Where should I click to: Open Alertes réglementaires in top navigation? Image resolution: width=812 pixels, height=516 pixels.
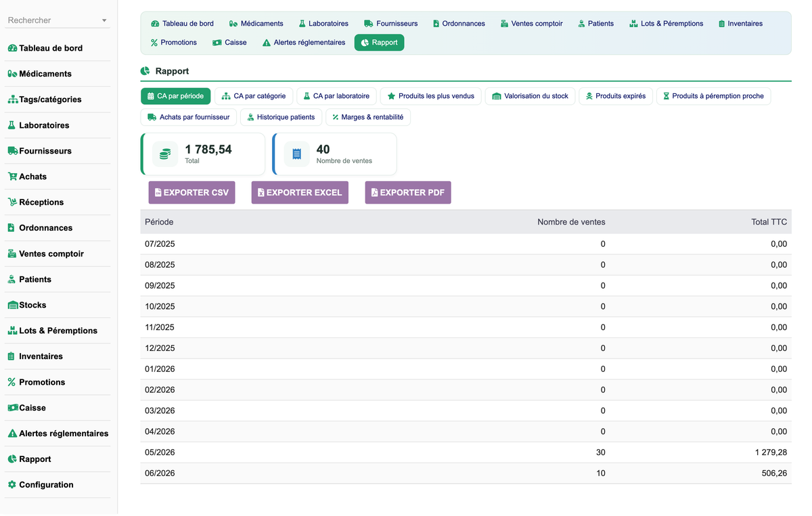[x=304, y=43]
